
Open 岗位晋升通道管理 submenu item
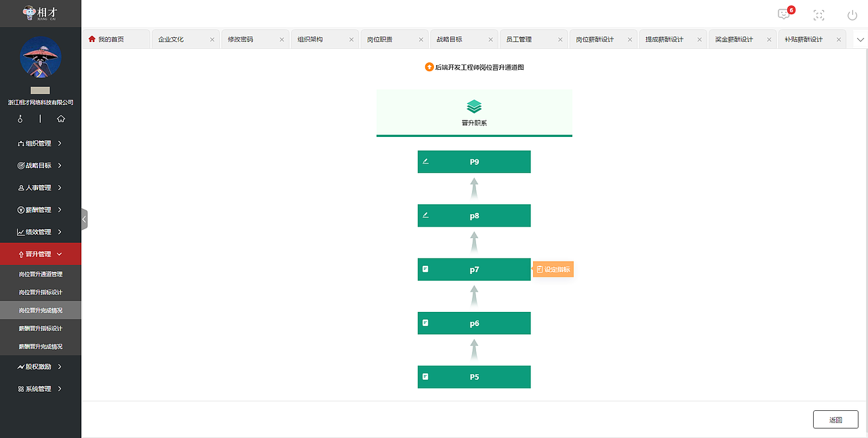pos(41,274)
